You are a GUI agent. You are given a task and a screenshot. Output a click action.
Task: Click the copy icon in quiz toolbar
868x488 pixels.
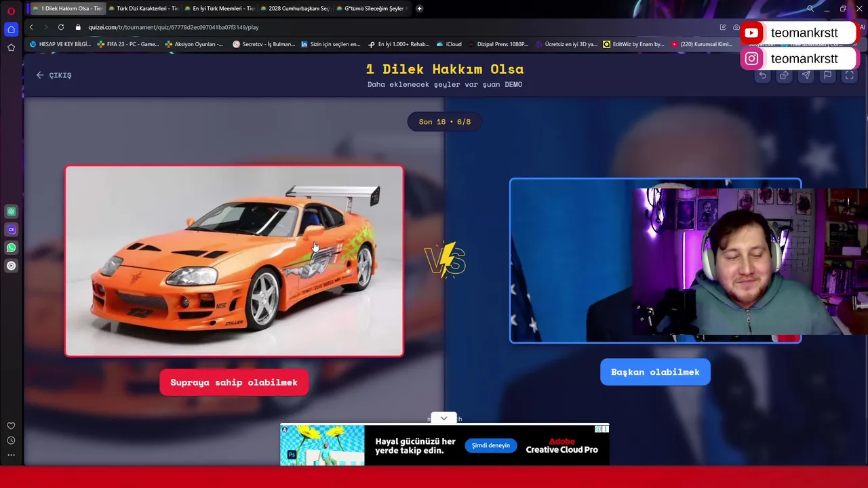pyautogui.click(x=784, y=75)
